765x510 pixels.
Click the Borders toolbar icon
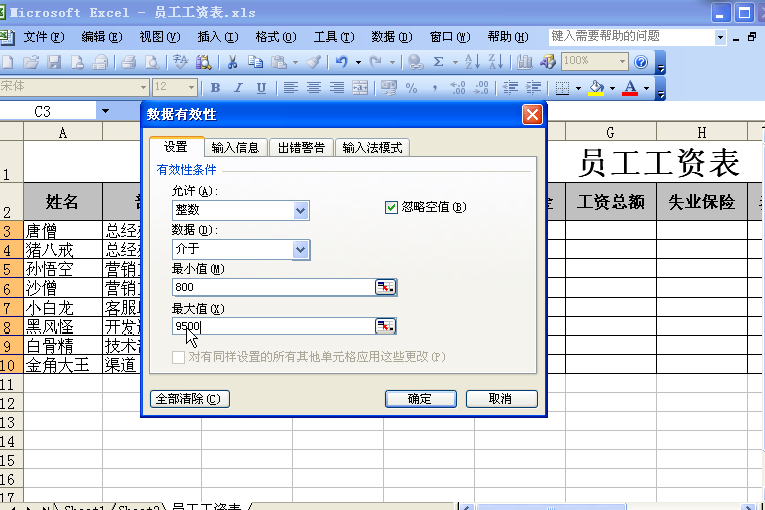point(562,88)
